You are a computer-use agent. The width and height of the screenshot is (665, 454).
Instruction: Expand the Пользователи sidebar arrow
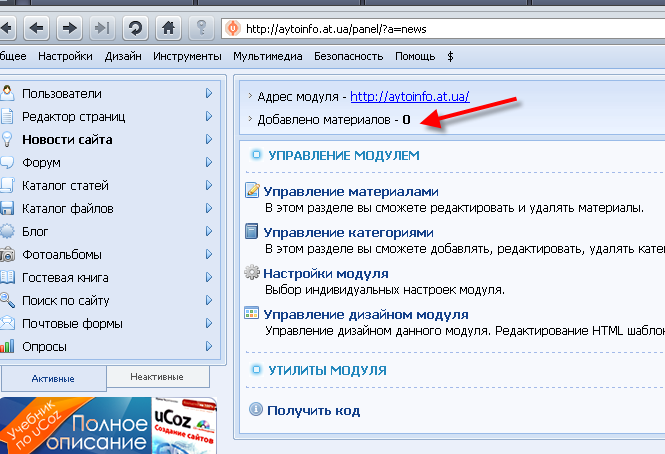pos(209,94)
